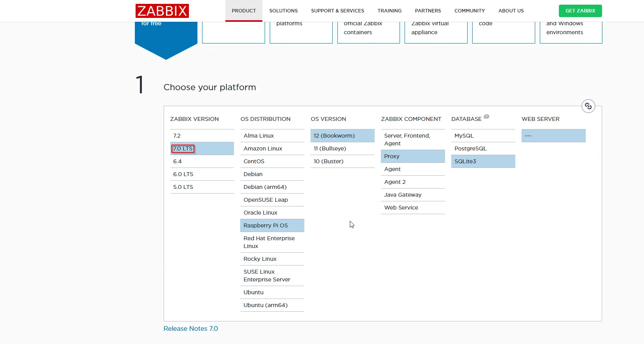This screenshot has height=344, width=644.
Task: Choose OpenSUSE Leap distribution
Action: [x=272, y=200]
